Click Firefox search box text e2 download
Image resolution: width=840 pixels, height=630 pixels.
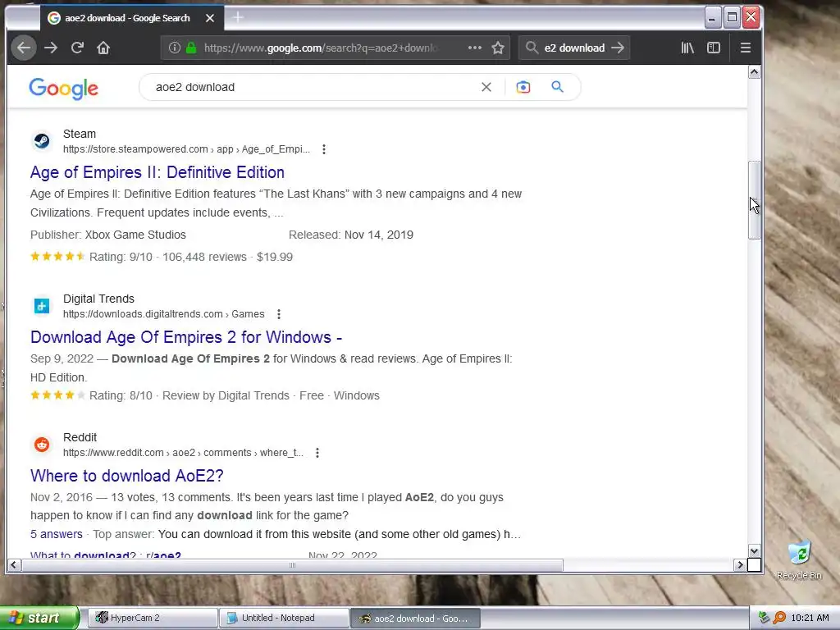pyautogui.click(x=574, y=48)
